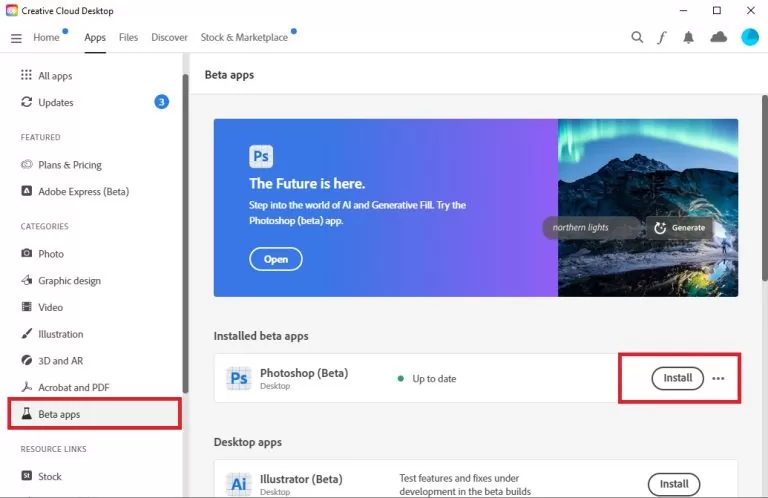Open the hamburger menu icon
Image resolution: width=768 pixels, height=498 pixels.
tap(16, 38)
